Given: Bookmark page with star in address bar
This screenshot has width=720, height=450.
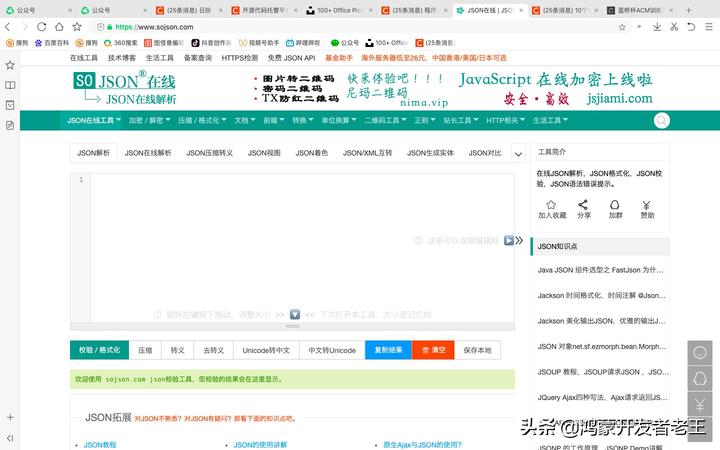Looking at the screenshot, I should tap(622, 27).
